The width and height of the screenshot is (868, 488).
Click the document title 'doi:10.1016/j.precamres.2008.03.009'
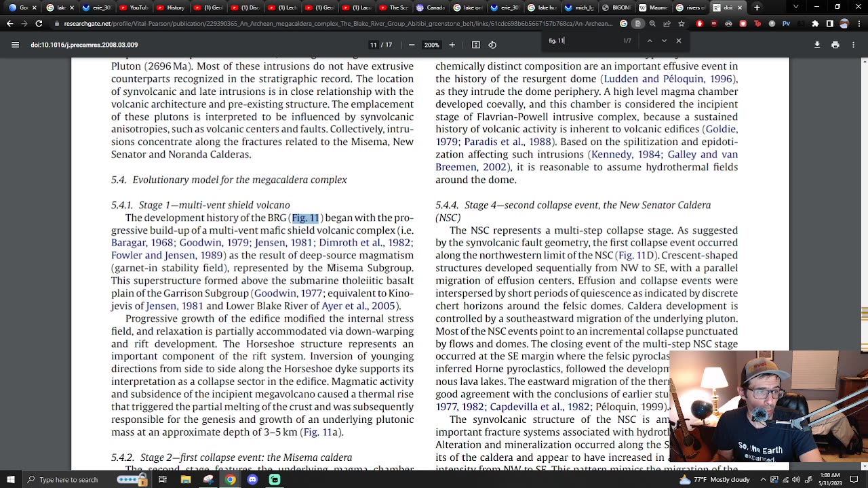[x=84, y=45]
